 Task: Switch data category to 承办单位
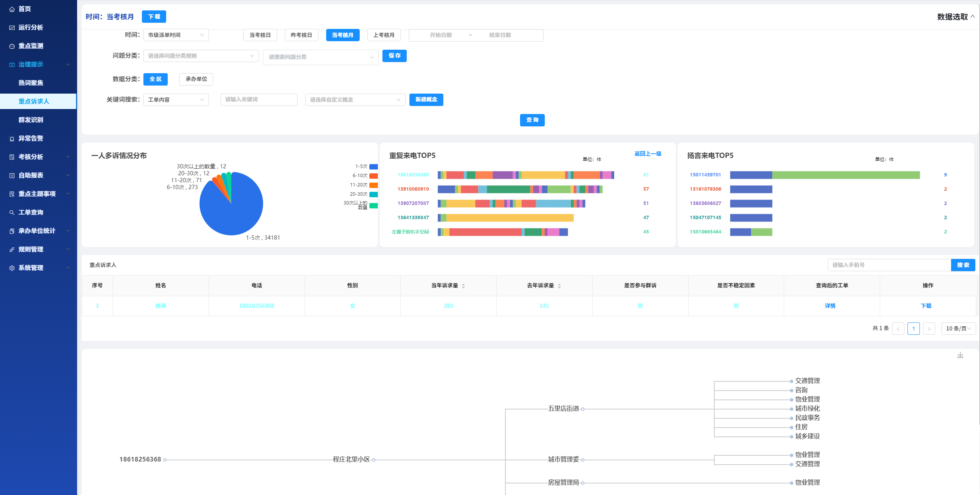click(196, 79)
